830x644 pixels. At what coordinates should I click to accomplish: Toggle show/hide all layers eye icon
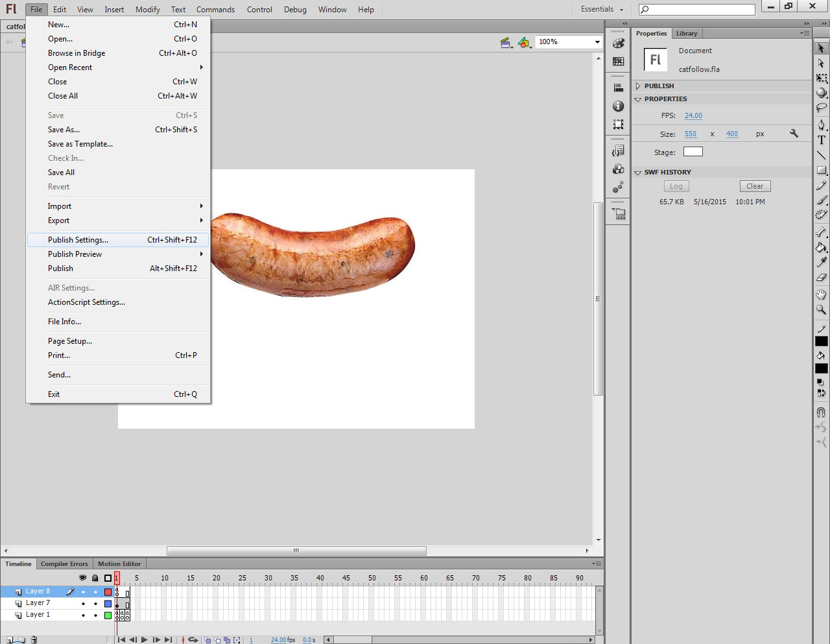pyautogui.click(x=82, y=578)
